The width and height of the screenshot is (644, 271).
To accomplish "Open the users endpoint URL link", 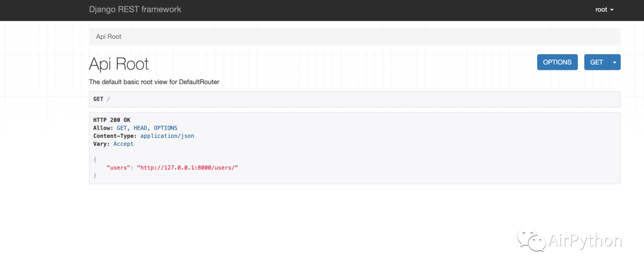I will click(188, 168).
